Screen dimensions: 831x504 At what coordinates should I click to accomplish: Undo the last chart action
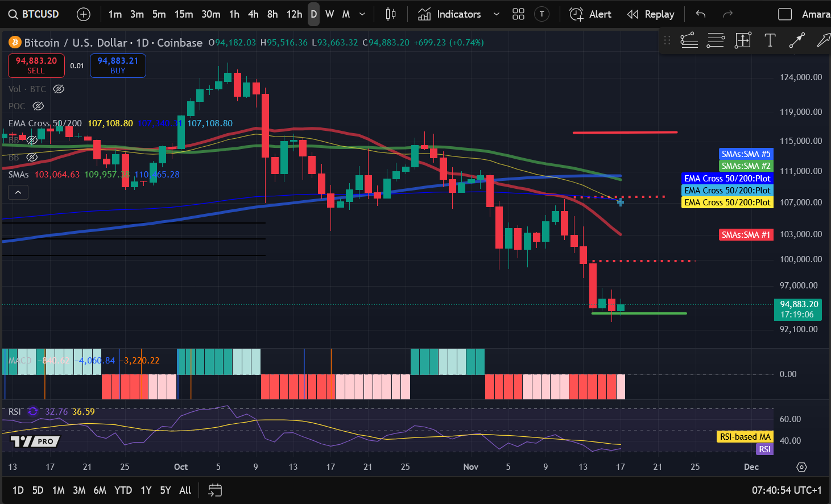click(x=701, y=14)
